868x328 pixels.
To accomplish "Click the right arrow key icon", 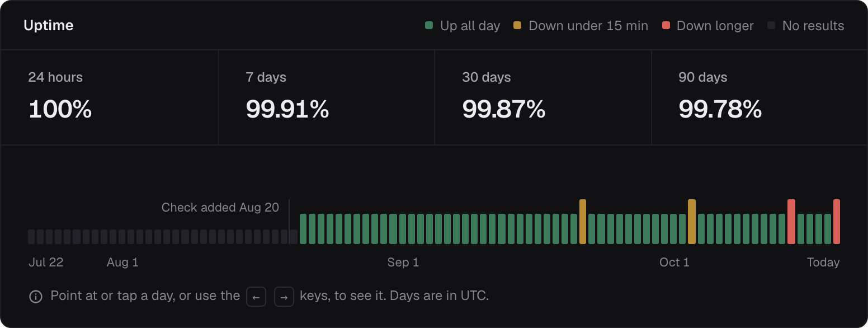I will (x=284, y=297).
